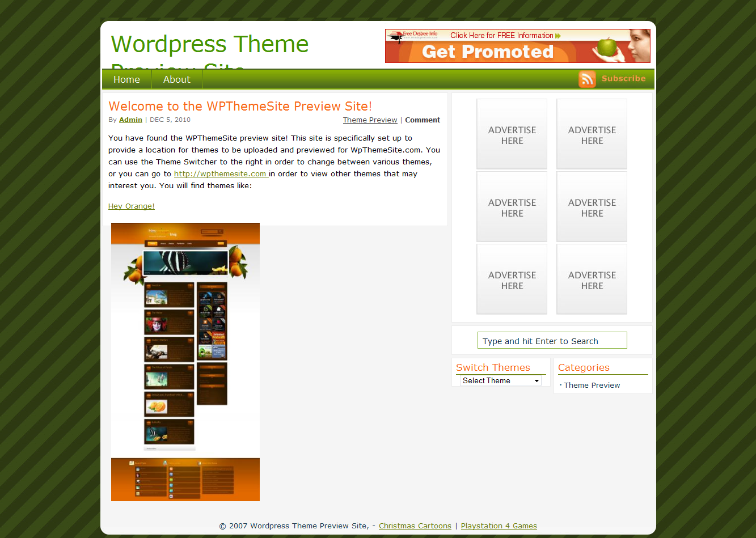Image resolution: width=756 pixels, height=538 pixels.
Task: Click Theme Preview link under post title
Action: 370,120
